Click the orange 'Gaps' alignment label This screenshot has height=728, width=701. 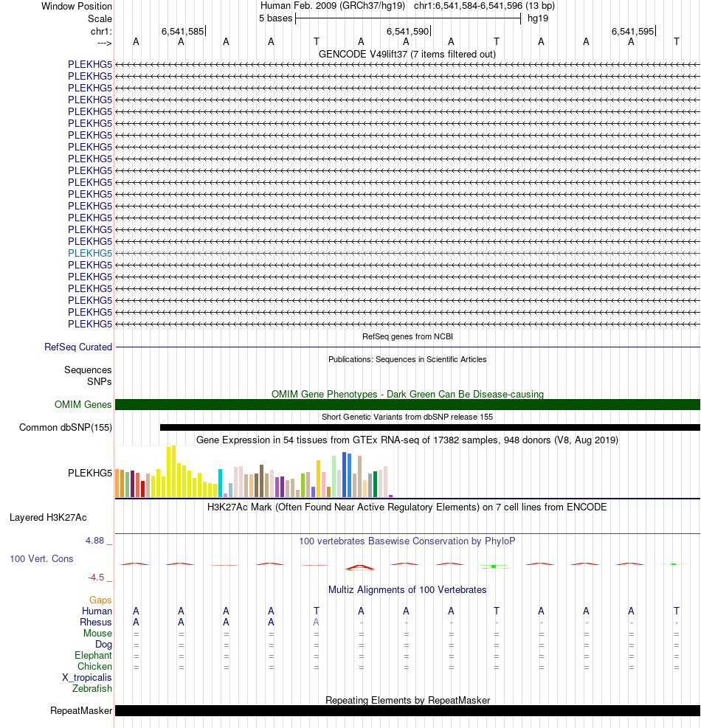(x=100, y=600)
